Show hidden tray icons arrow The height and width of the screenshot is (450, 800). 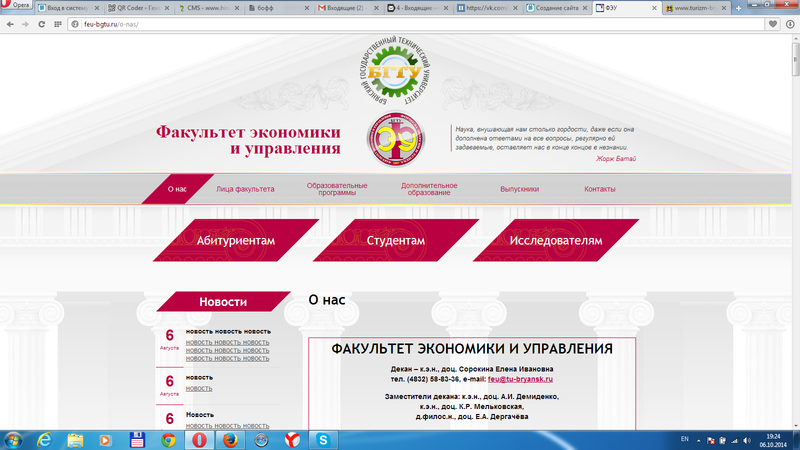(x=698, y=440)
